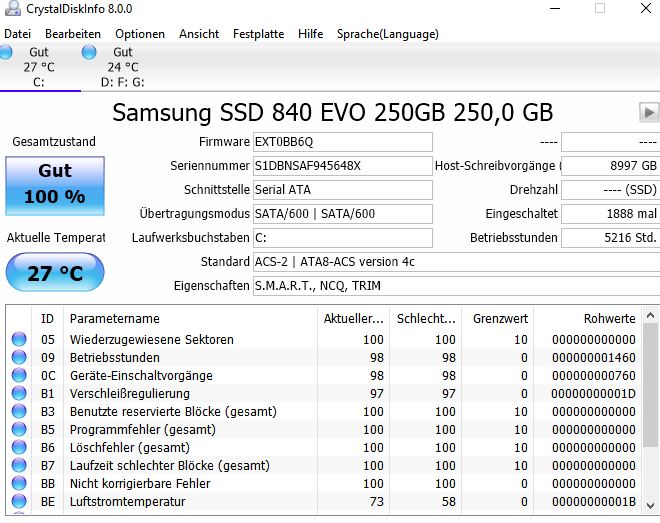Click the SMART table scrollbar thumb
Viewport: 660px width, 523px height.
650,385
